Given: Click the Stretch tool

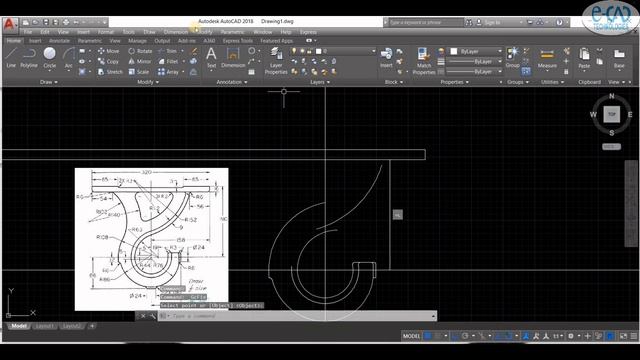Looking at the screenshot, I should (x=110, y=72).
